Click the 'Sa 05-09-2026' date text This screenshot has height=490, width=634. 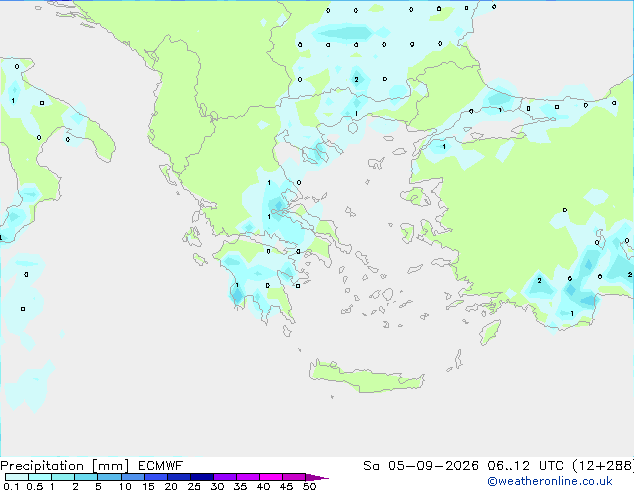(x=421, y=466)
